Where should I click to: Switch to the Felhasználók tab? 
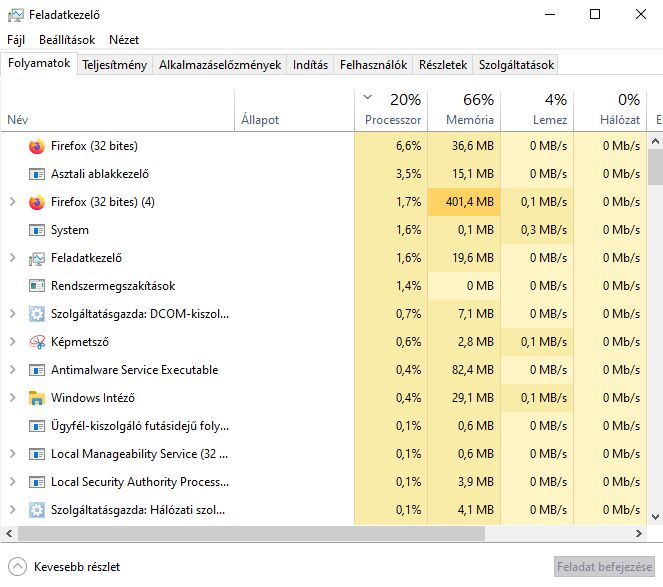373,65
